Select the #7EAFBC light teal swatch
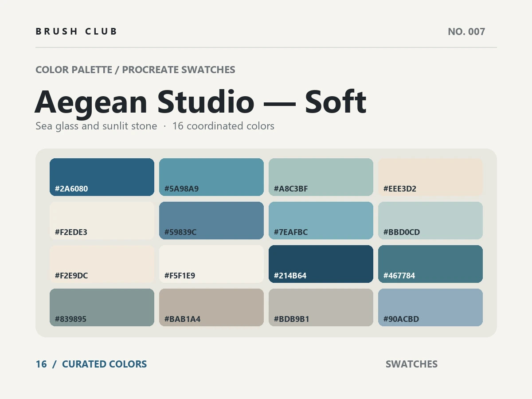The width and height of the screenshot is (532, 399). tap(321, 220)
